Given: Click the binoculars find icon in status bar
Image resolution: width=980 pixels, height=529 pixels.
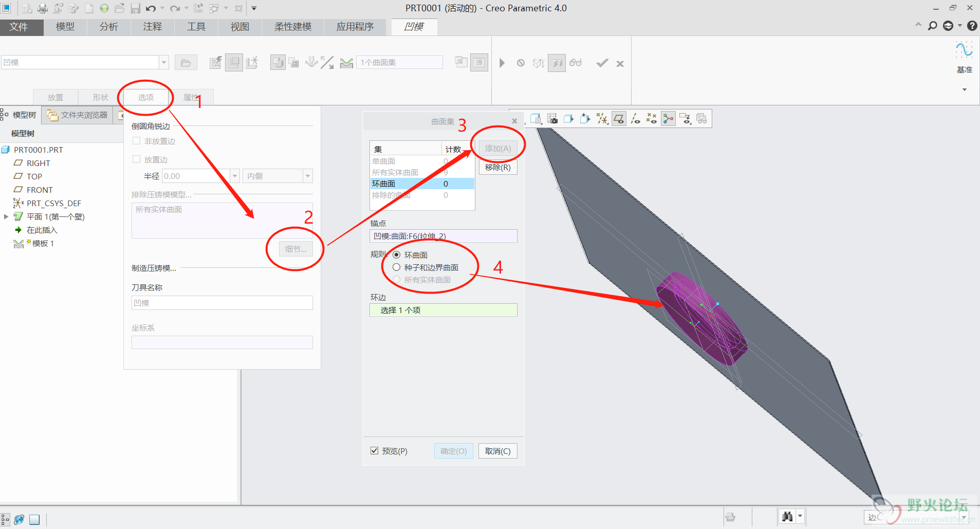Looking at the screenshot, I should point(787,516).
